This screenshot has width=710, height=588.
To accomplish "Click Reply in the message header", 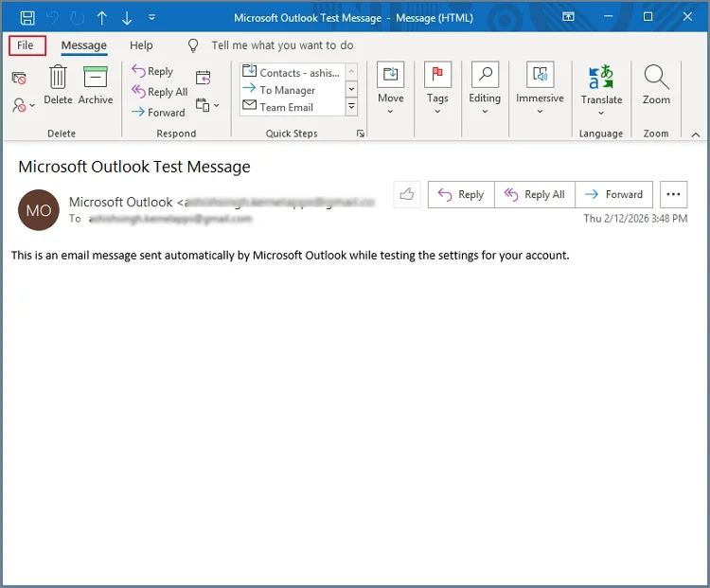I will pyautogui.click(x=461, y=194).
